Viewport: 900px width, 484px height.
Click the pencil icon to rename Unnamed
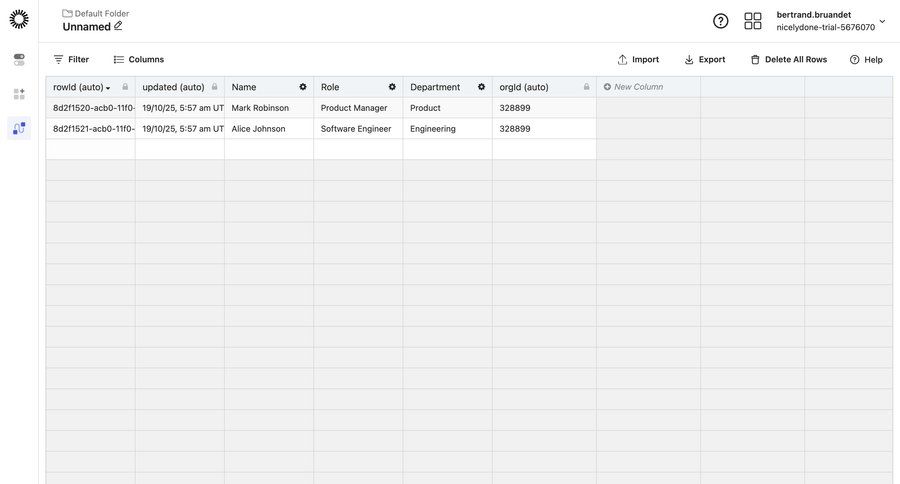118,26
